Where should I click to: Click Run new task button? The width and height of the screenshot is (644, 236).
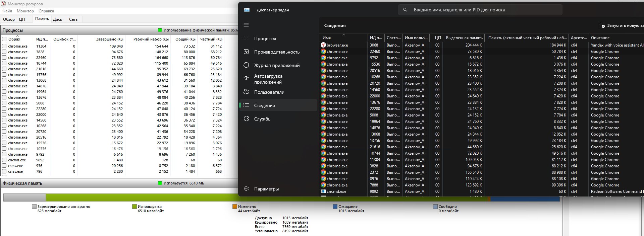click(622, 25)
